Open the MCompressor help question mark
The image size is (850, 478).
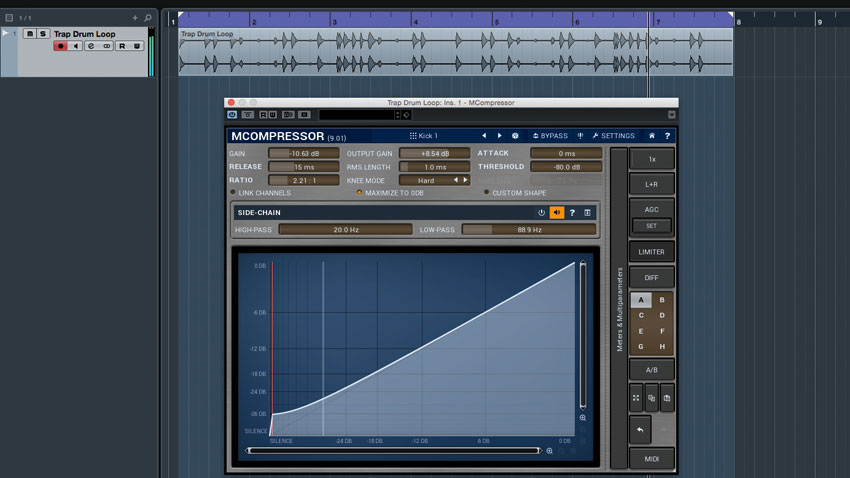coord(667,136)
